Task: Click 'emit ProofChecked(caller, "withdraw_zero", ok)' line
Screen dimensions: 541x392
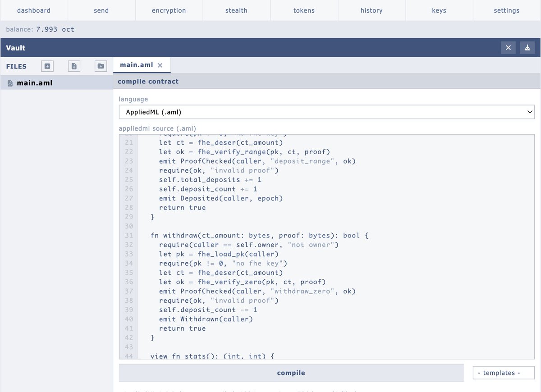Action: [257, 291]
